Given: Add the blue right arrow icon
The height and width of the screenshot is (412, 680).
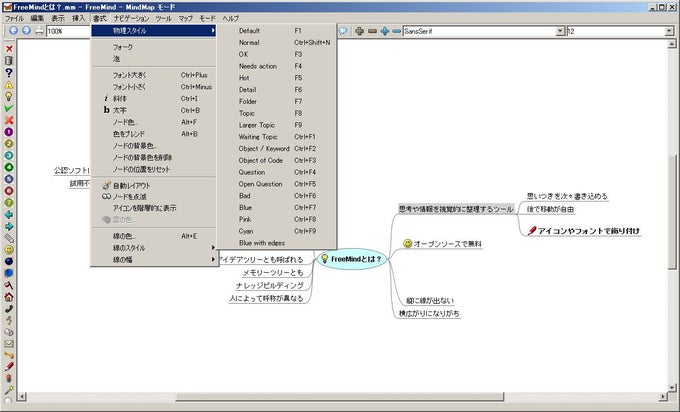Looking at the screenshot, I should pyautogui.click(x=9, y=226).
